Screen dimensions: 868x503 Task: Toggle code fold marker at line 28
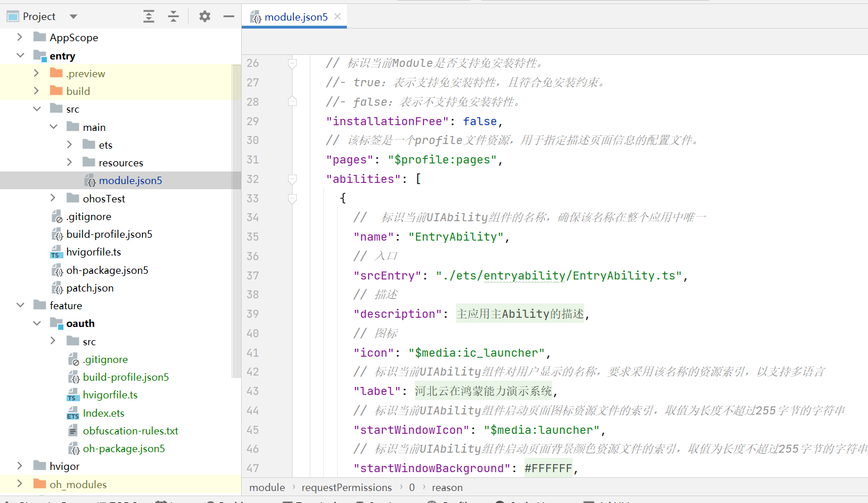[292, 101]
